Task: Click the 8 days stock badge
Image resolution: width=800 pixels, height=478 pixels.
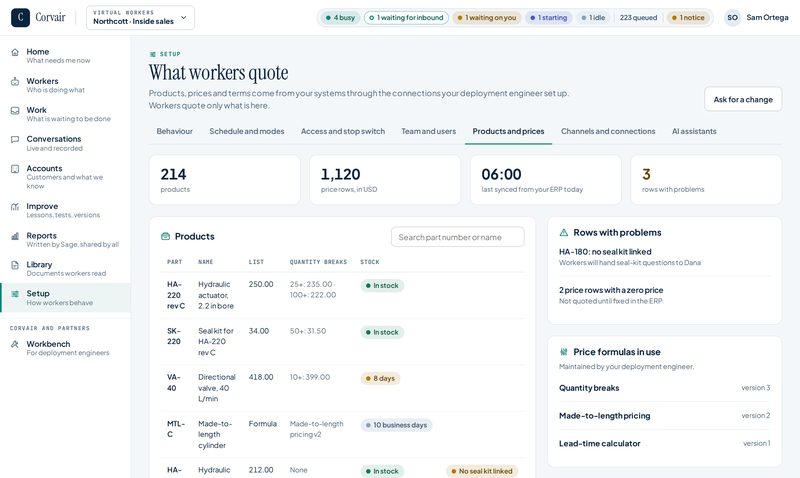Action: pyautogui.click(x=381, y=379)
